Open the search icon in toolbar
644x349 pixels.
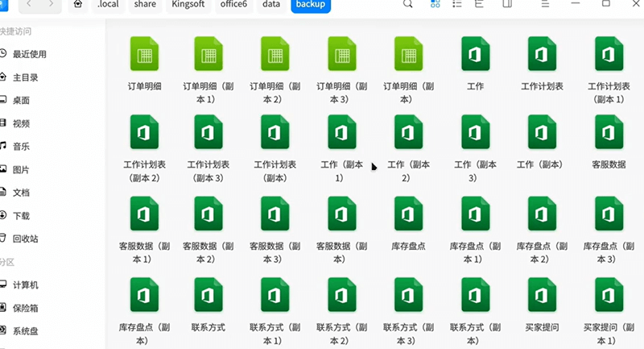(407, 4)
